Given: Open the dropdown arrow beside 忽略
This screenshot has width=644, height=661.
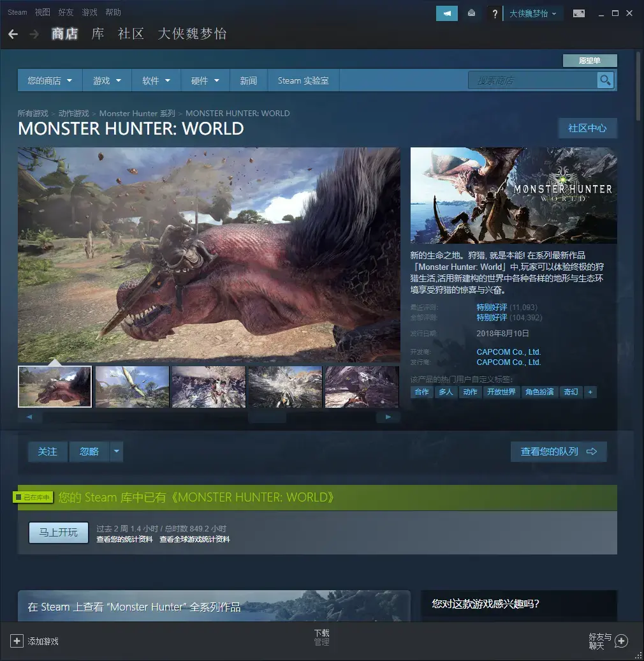Looking at the screenshot, I should (x=117, y=452).
